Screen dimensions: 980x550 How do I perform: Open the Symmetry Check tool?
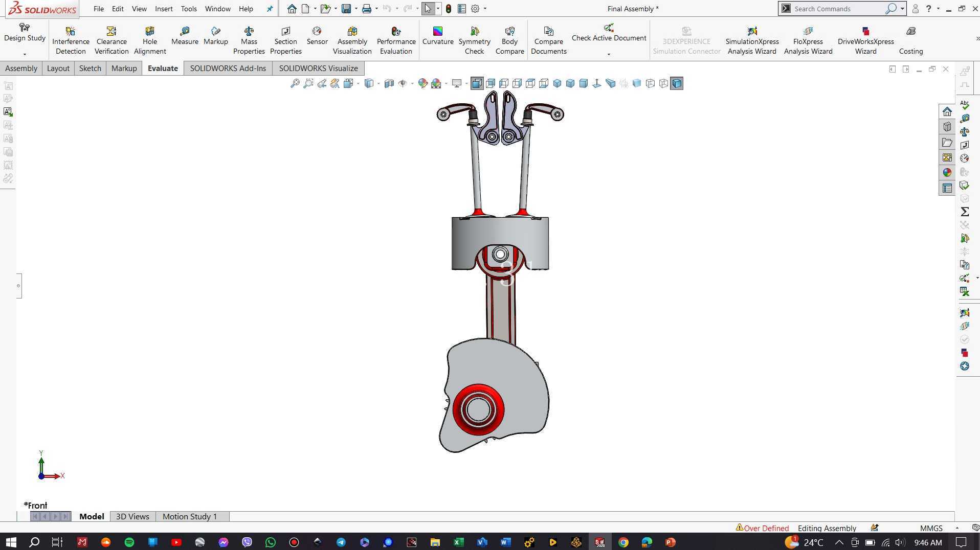point(474,40)
